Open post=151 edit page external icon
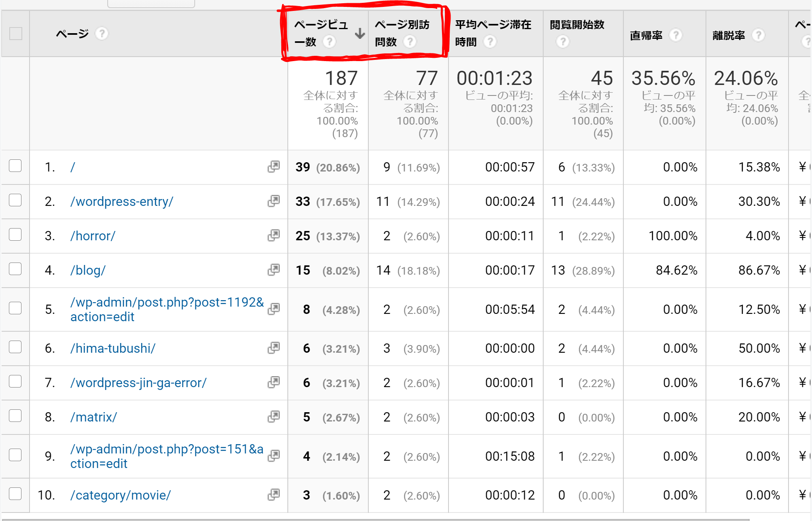 (274, 456)
